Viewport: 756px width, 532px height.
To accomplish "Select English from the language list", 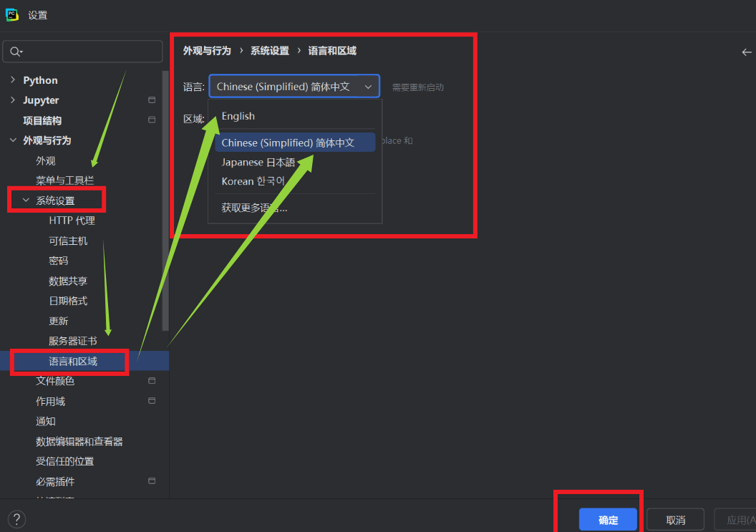I will [238, 116].
